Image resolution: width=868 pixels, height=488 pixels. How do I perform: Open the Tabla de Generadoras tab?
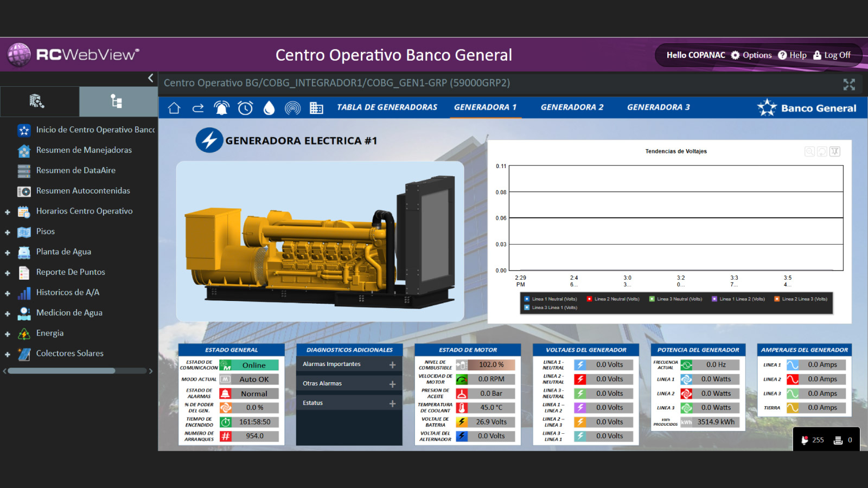tap(387, 107)
